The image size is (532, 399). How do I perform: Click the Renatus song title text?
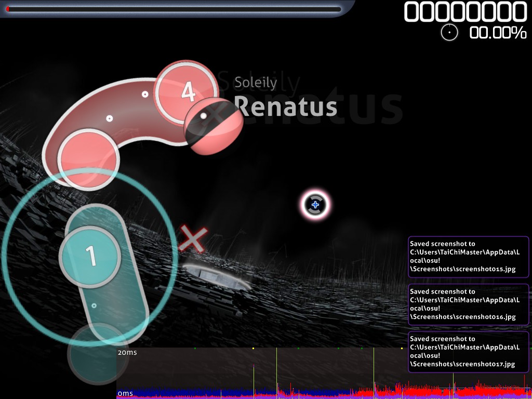(x=285, y=106)
